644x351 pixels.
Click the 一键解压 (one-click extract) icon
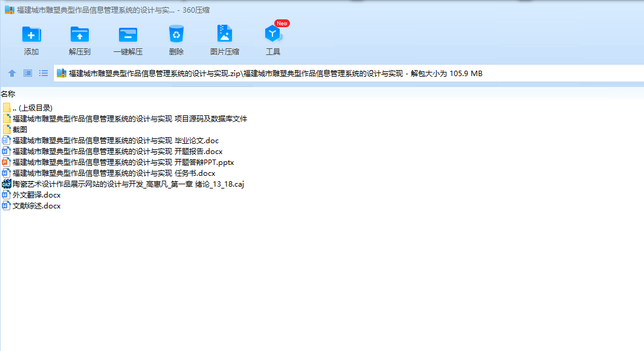pyautogui.click(x=128, y=34)
